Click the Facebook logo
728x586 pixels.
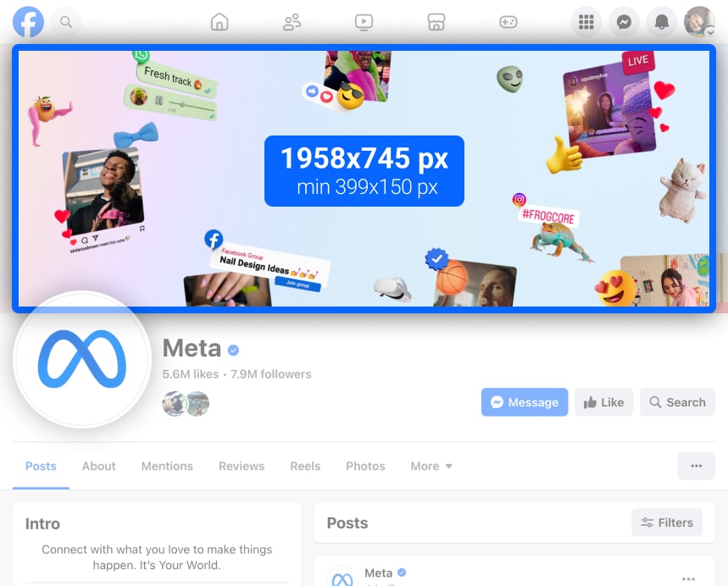[28, 22]
